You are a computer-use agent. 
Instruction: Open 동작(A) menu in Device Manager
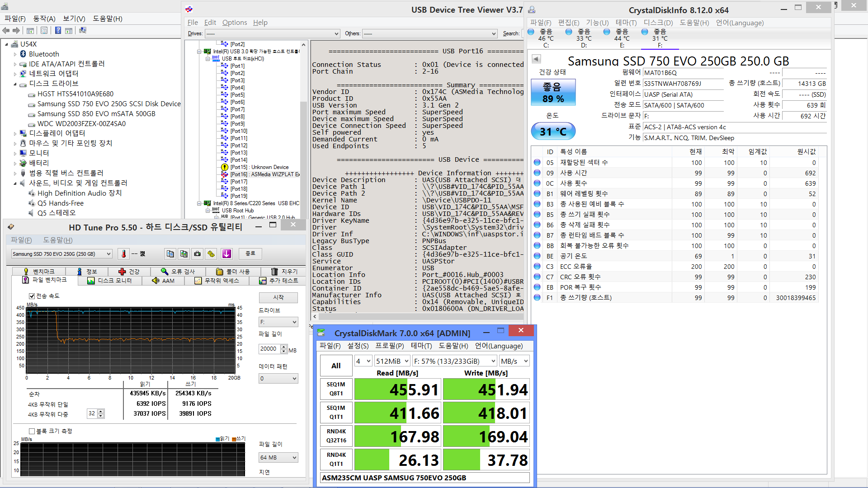tap(44, 19)
